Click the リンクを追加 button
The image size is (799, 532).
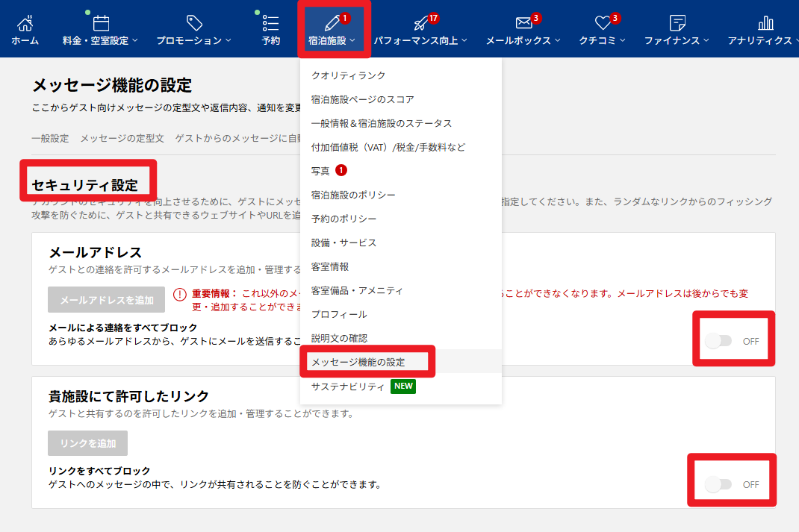[x=87, y=443]
